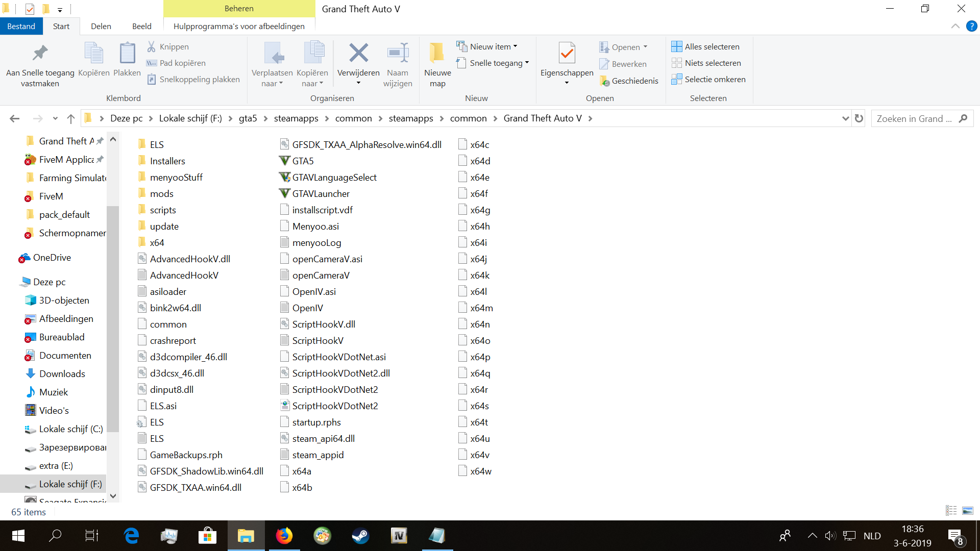Click the Verwijderen delete icon
This screenshot has height=551, width=980.
358,53
